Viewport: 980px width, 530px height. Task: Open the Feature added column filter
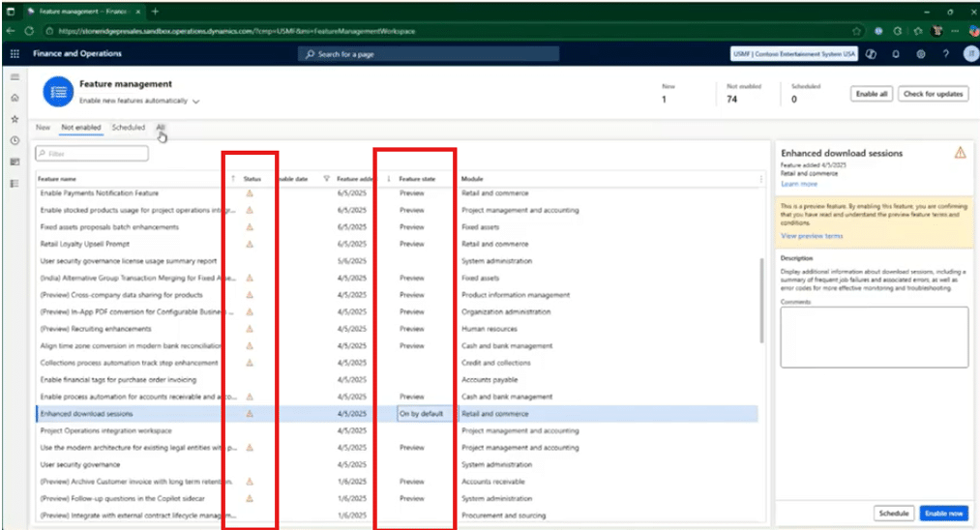[x=327, y=179]
